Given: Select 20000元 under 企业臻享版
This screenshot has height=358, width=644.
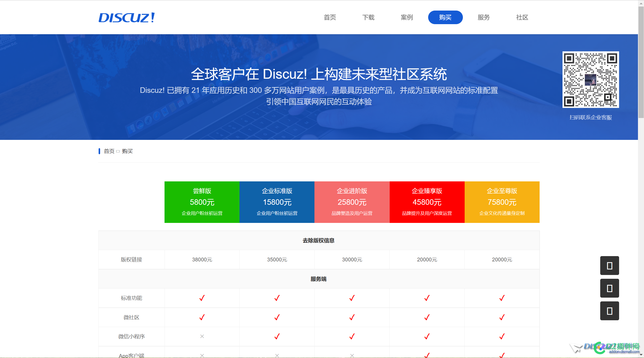Looking at the screenshot, I should [427, 260].
